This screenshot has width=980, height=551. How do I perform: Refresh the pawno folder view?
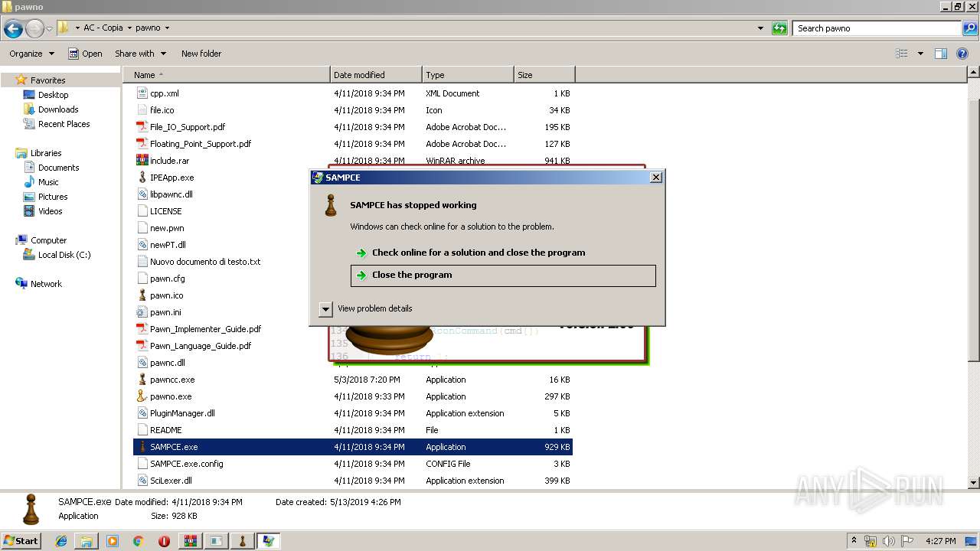pos(779,28)
